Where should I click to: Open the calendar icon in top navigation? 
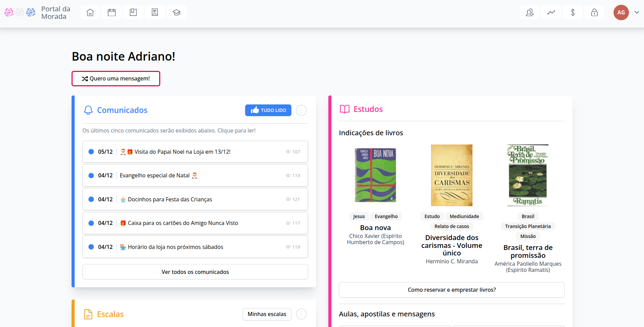(x=112, y=13)
